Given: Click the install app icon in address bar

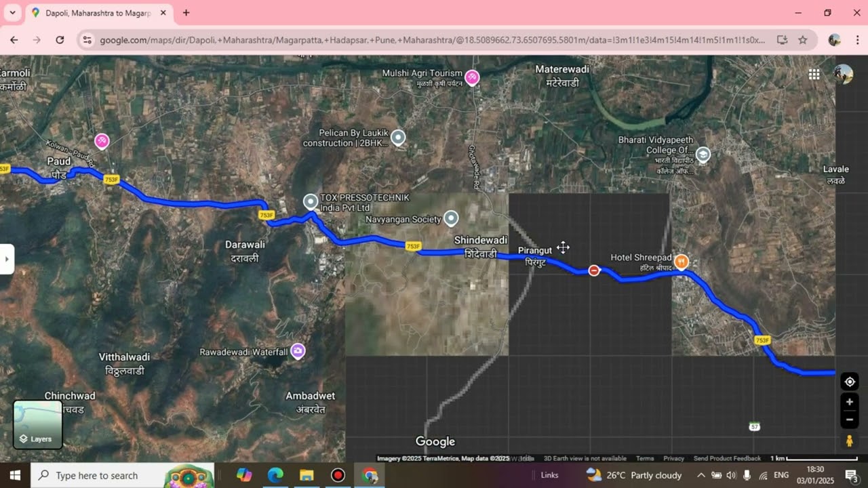Looking at the screenshot, I should click(782, 40).
